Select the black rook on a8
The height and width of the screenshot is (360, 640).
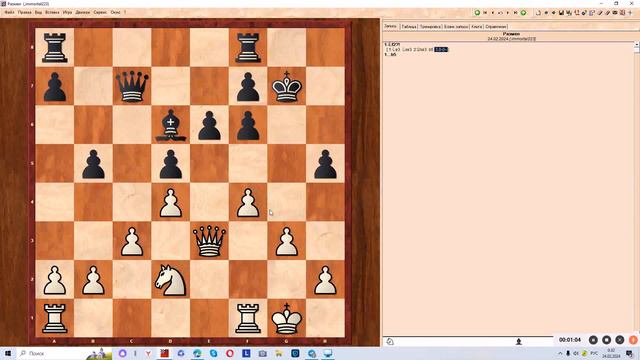[x=55, y=48]
